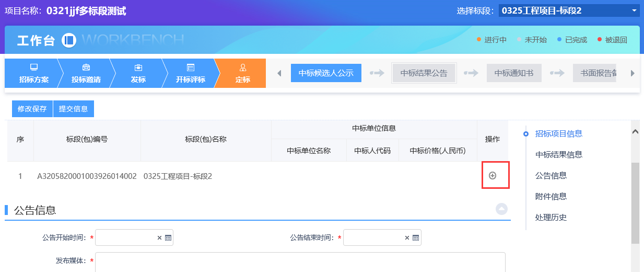Viewport: 644px width, 272px height.
Task: Click the 提交信息 button
Action: pos(74,109)
